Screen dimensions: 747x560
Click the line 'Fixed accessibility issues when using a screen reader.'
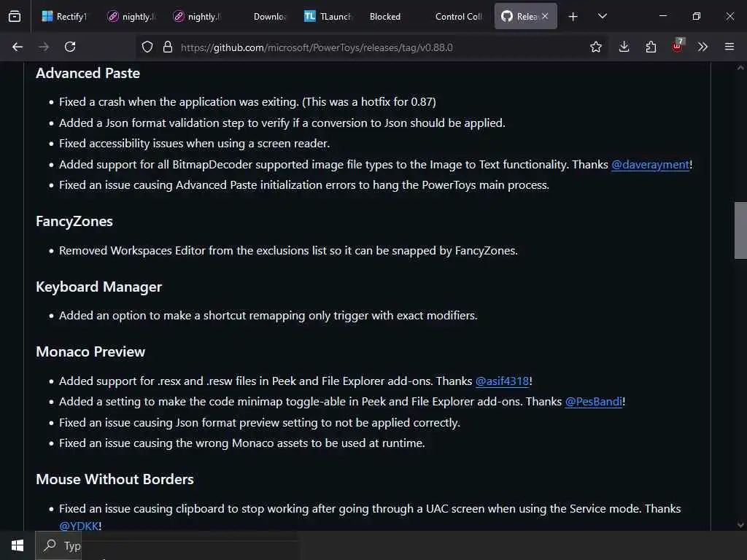tap(194, 144)
